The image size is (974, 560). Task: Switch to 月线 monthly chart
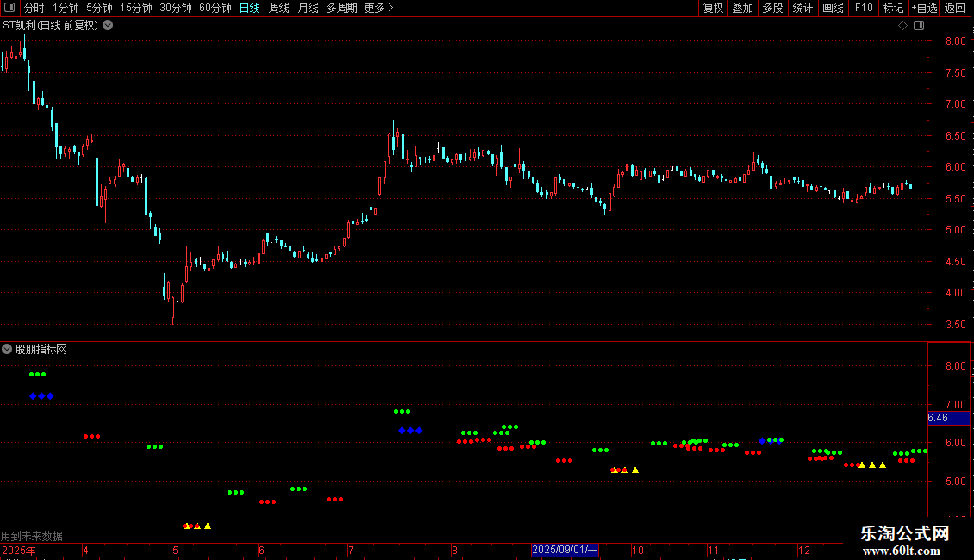click(308, 8)
